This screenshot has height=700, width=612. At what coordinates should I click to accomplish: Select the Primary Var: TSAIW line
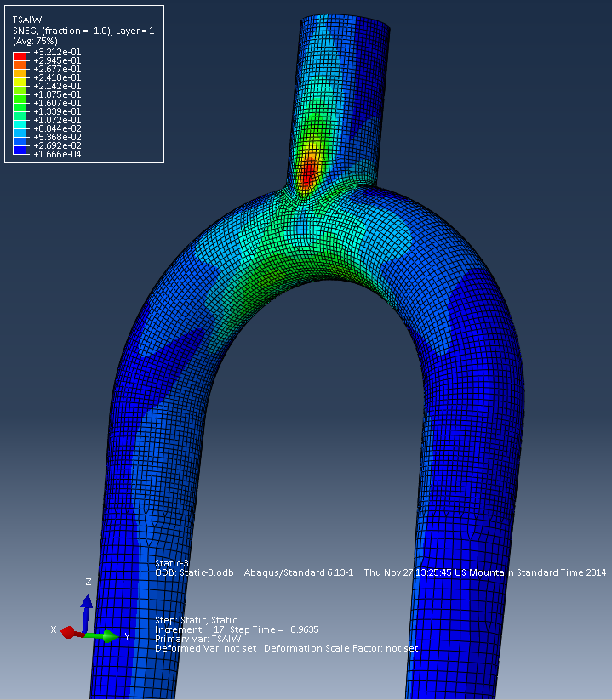tap(197, 639)
